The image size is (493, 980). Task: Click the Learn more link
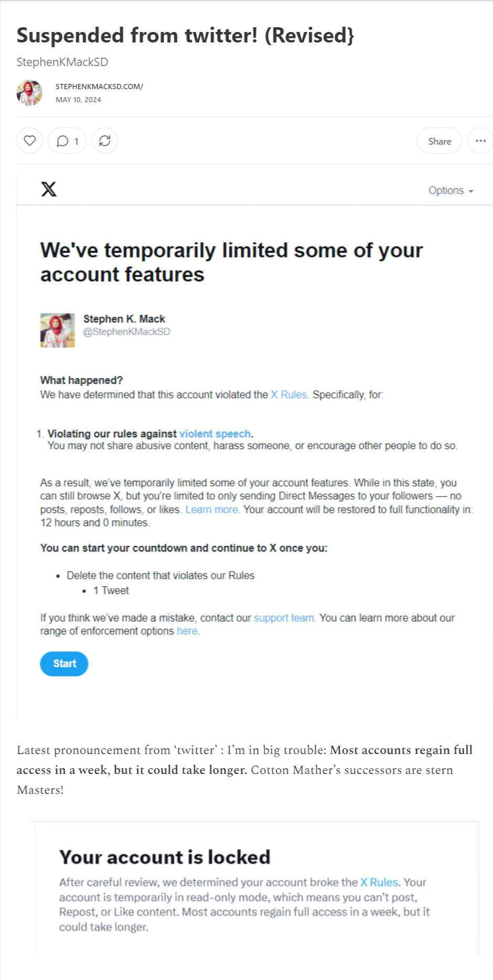[x=212, y=509]
